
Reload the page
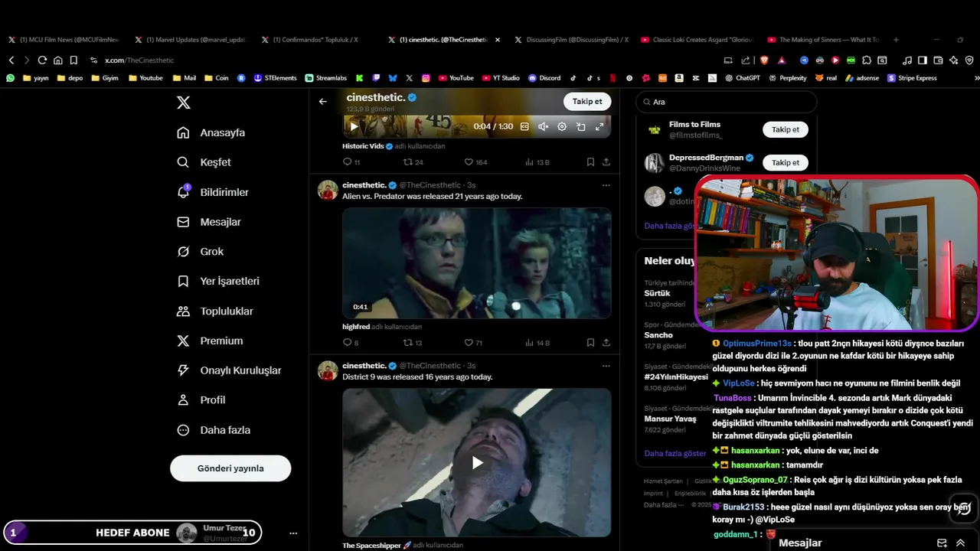point(42,60)
